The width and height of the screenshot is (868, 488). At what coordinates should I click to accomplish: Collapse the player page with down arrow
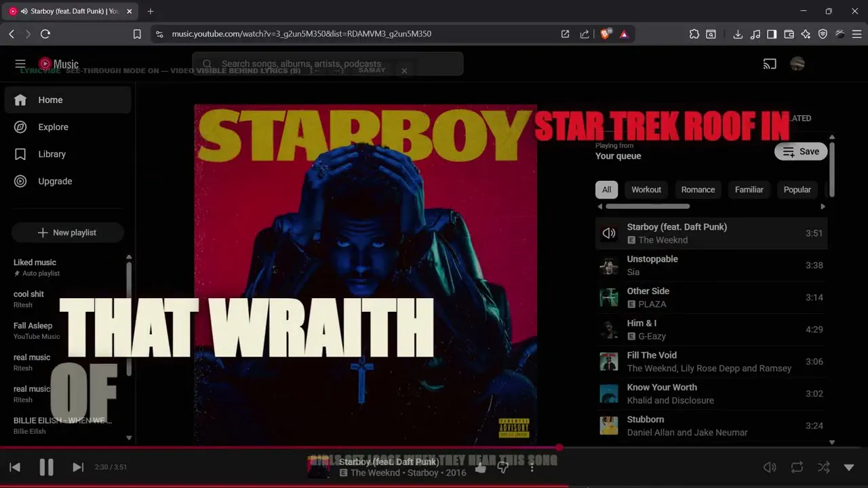coord(849,467)
